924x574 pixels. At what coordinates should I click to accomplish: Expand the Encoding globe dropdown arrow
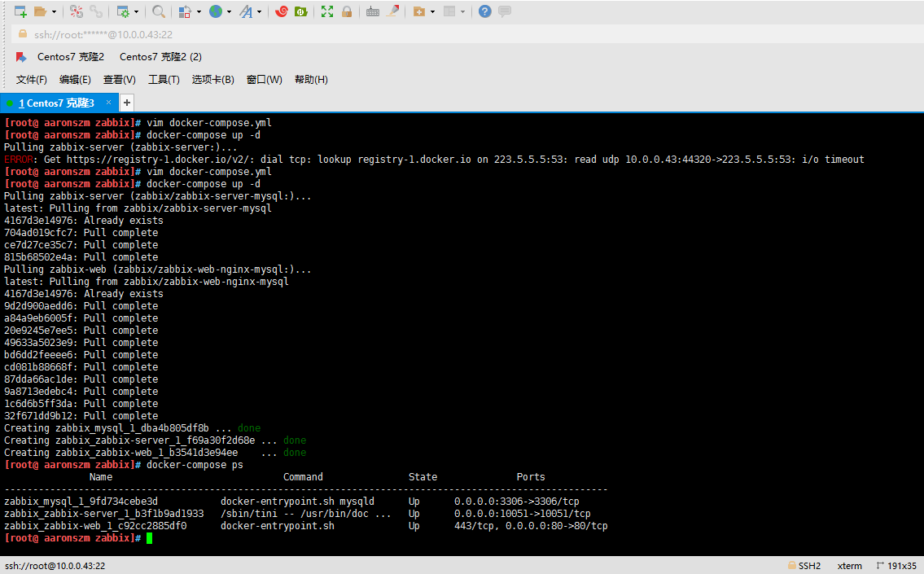[230, 11]
